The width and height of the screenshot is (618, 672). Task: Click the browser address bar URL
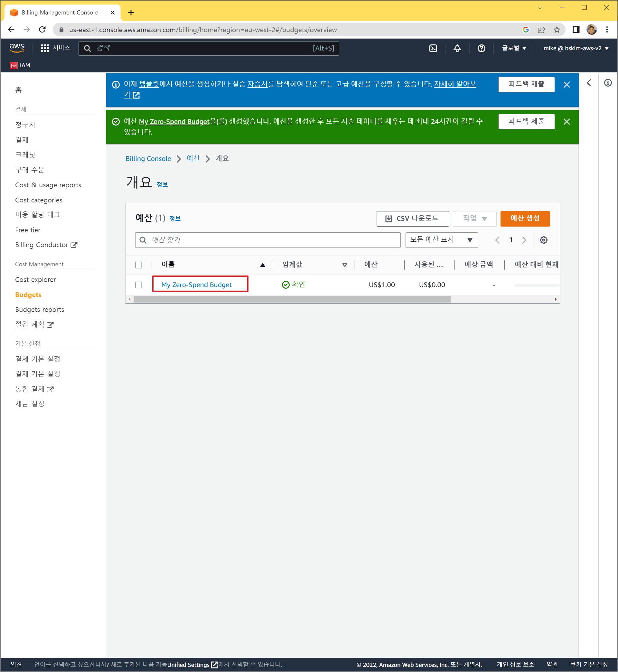[x=203, y=30]
